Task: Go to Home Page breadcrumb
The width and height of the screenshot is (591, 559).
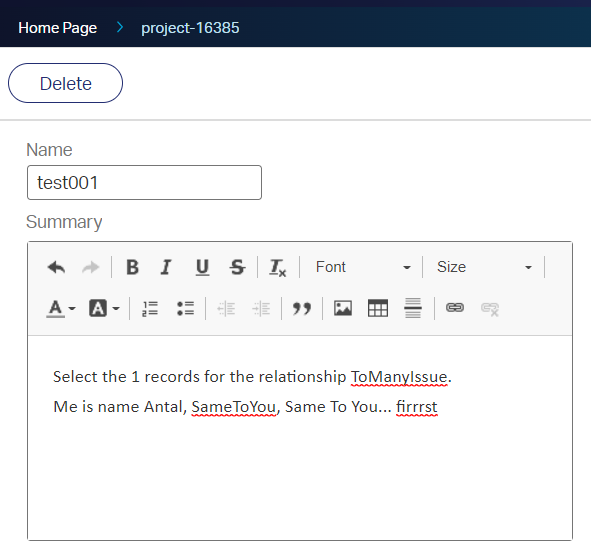Action: pos(58,28)
